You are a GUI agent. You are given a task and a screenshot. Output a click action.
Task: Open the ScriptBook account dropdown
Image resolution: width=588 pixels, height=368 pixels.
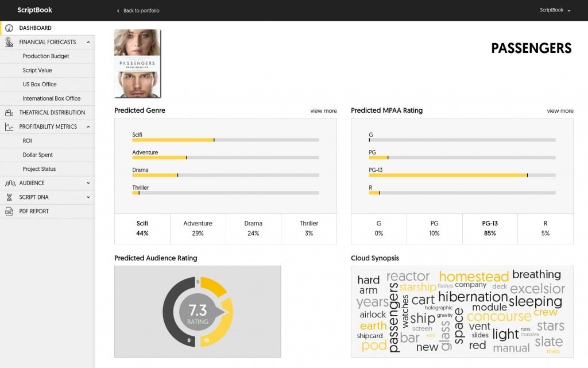click(x=555, y=10)
